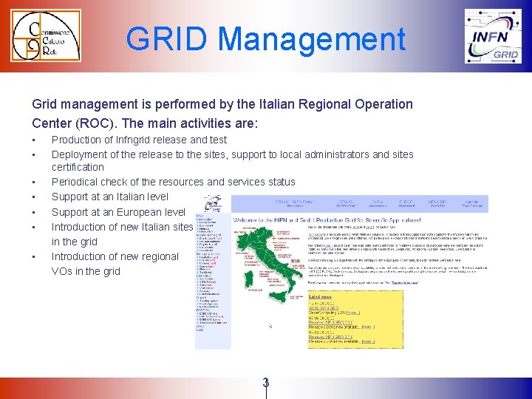Click "Production of Infngrid release and test" bullet

(x=139, y=140)
